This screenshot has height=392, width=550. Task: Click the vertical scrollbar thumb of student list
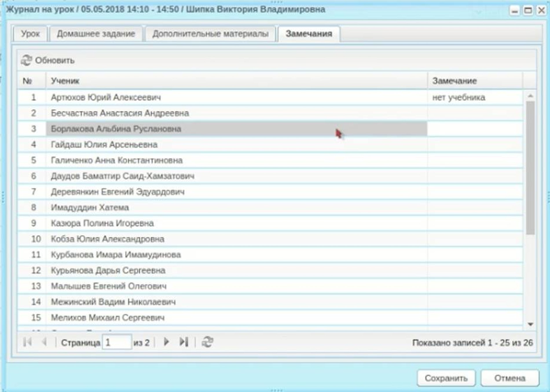(x=530, y=168)
